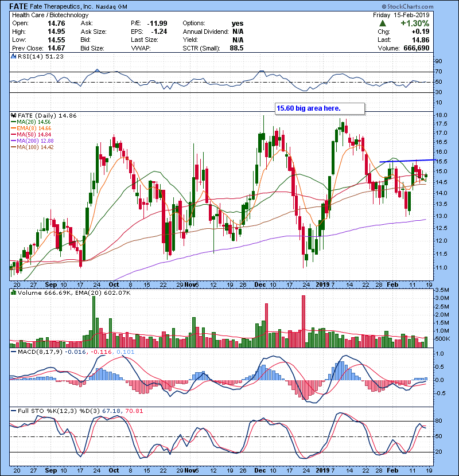Screen dimensions: 459x476
Task: Click the RSI(14) 51.23 label
Action: (x=40, y=56)
